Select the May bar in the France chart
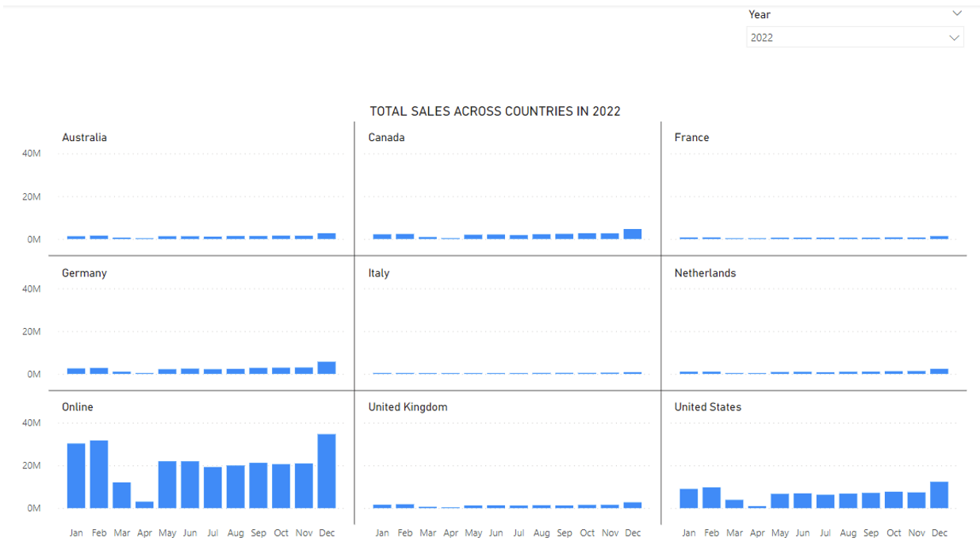 tap(780, 237)
